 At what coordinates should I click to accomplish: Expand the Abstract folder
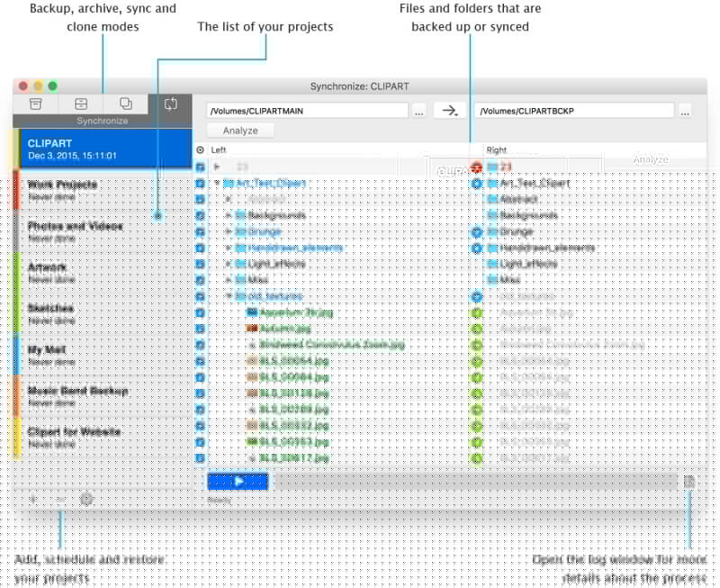tap(229, 199)
